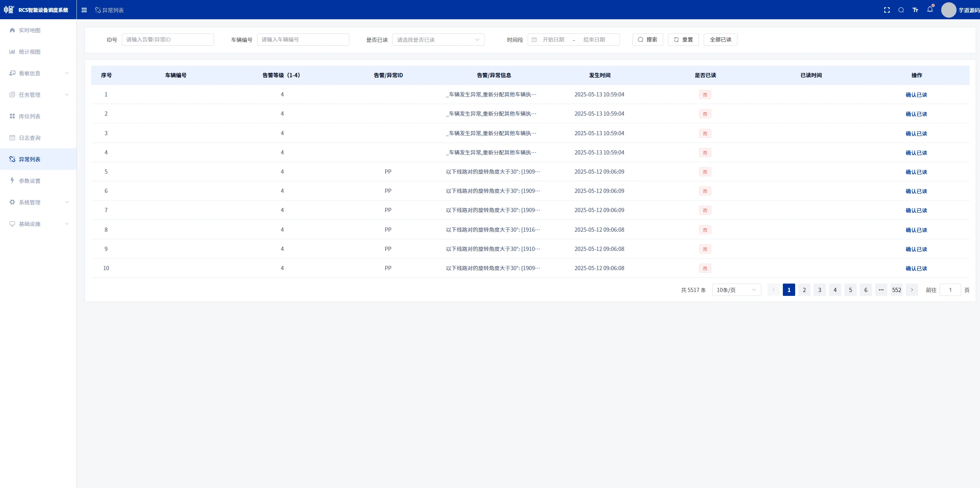
Task: Open the notification bell
Action: 930,10
